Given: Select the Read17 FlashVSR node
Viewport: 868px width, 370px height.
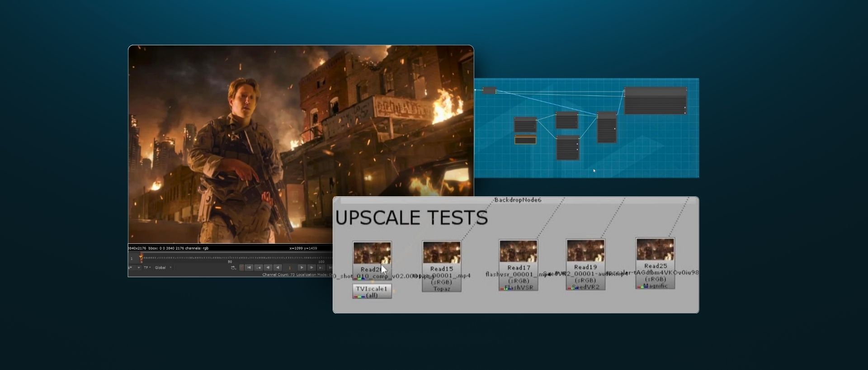Looking at the screenshot, I should pos(519,265).
